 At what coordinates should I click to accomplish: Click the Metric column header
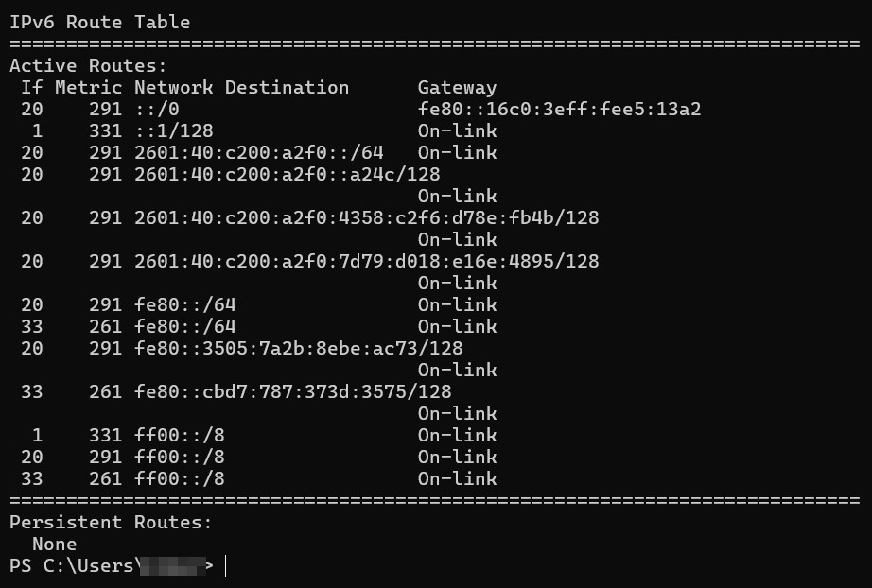click(x=88, y=87)
